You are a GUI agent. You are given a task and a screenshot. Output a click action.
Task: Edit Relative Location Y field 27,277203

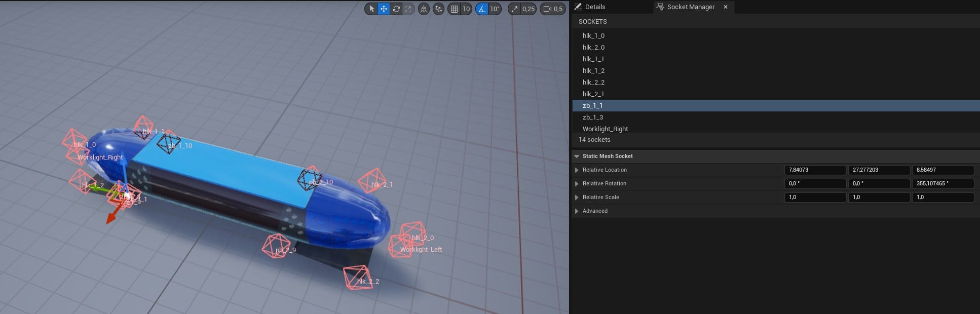pos(879,170)
